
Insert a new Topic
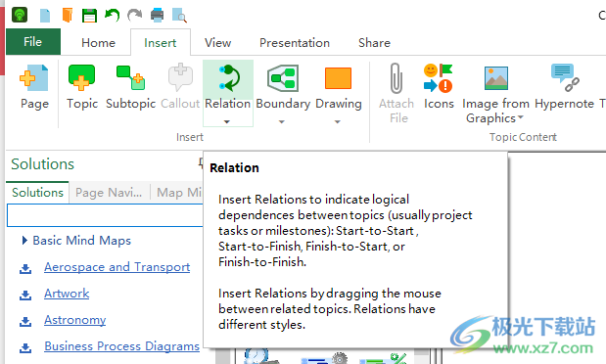click(x=81, y=87)
